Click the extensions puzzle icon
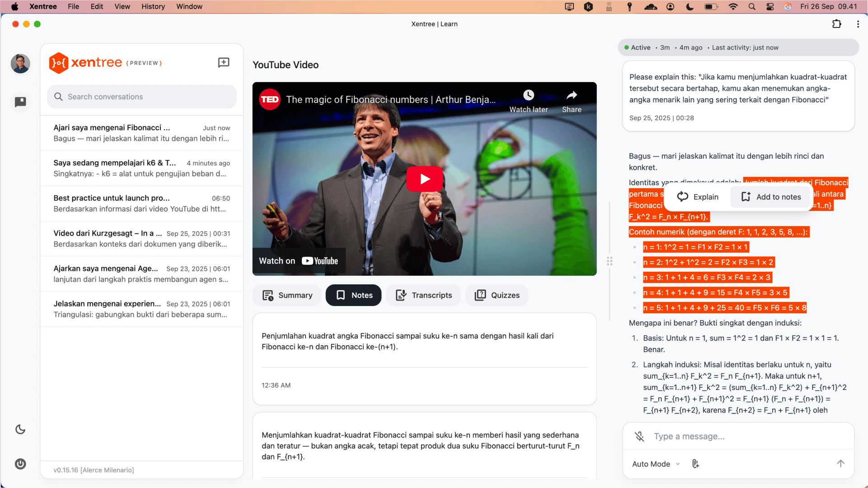 (x=836, y=24)
